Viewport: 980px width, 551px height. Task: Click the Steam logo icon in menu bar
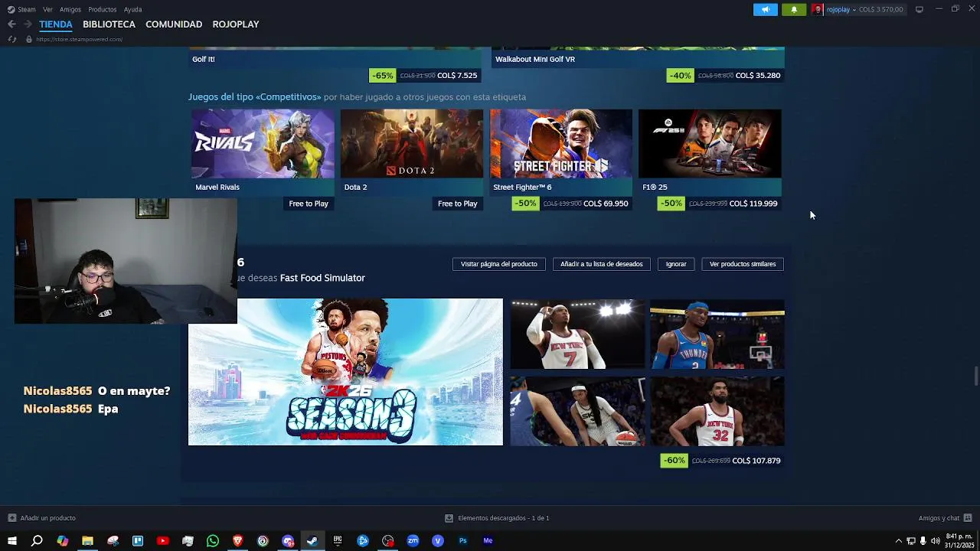click(11, 9)
